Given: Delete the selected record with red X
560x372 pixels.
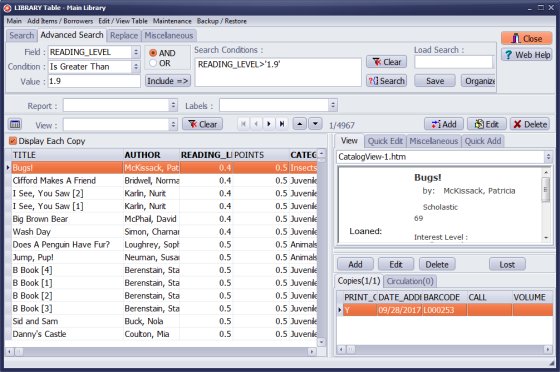Looking at the screenshot, I should tap(530, 124).
